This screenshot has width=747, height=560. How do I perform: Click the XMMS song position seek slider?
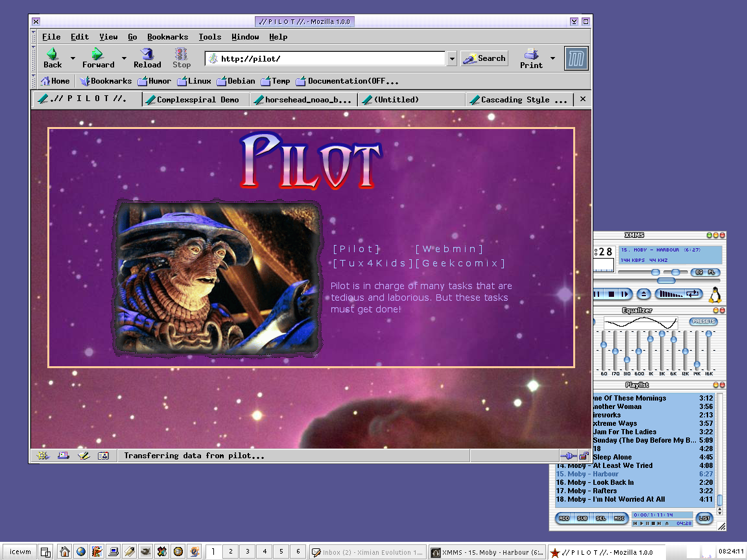(666, 281)
